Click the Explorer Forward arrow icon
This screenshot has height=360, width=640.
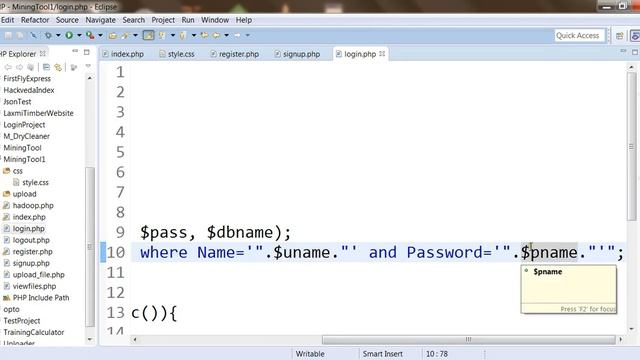coord(19,67)
